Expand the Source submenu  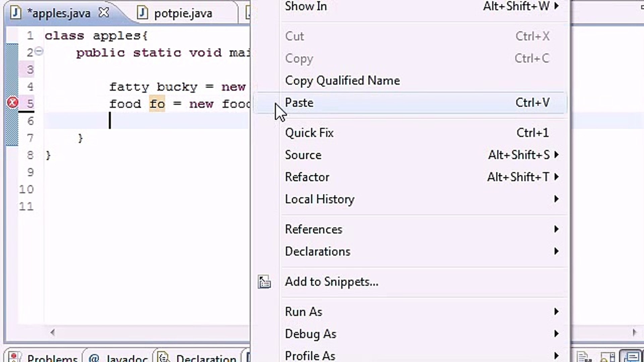[303, 155]
